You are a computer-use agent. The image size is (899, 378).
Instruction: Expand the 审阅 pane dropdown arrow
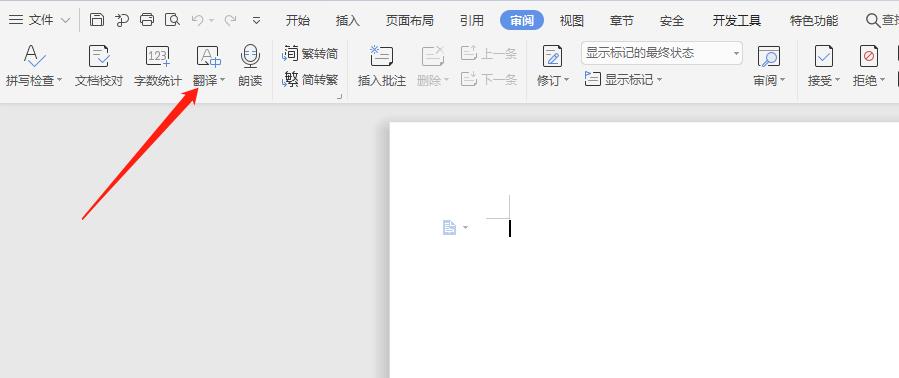783,80
